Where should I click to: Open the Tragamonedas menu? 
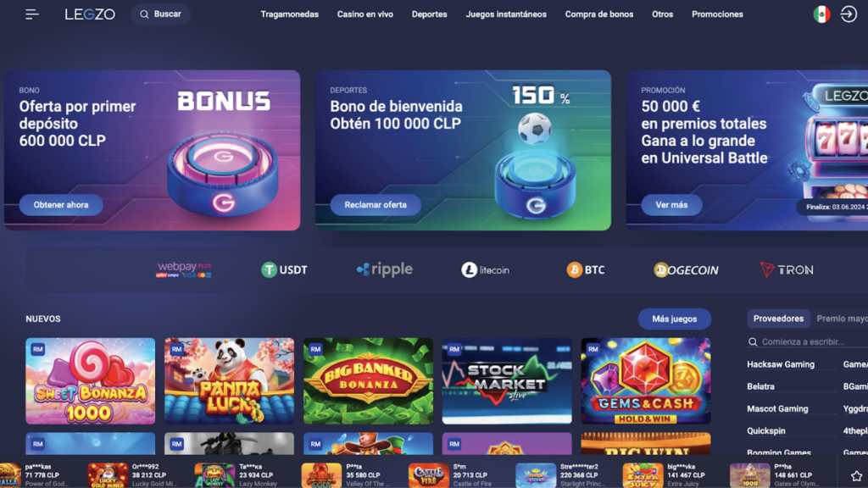pyautogui.click(x=290, y=14)
